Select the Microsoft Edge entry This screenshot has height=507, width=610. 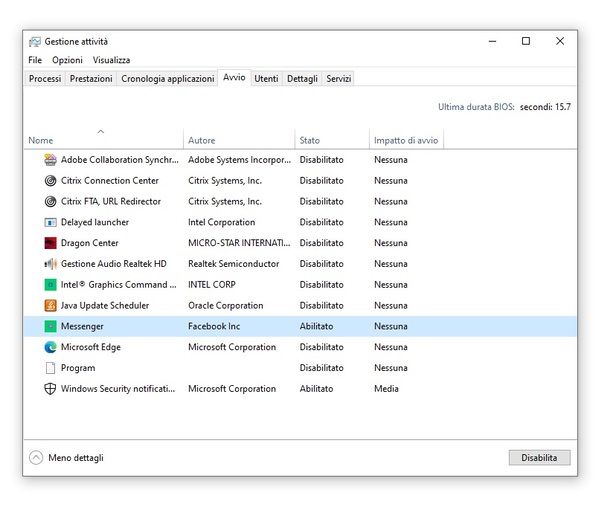point(91,347)
